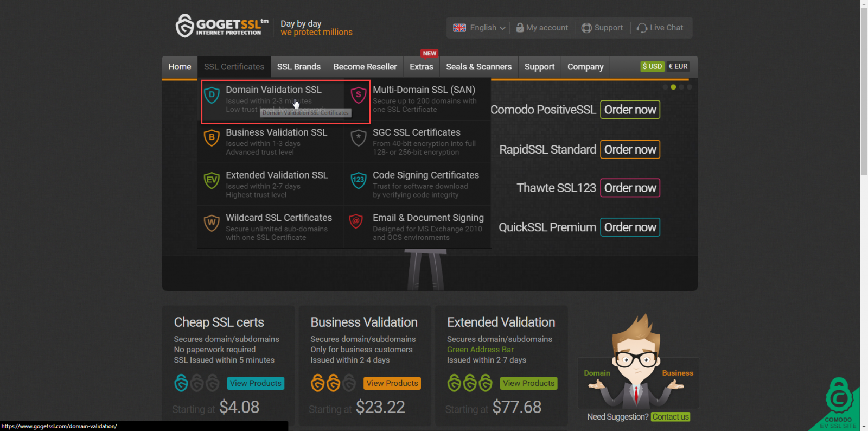View Products for Business Validation
868x431 pixels.
392,383
